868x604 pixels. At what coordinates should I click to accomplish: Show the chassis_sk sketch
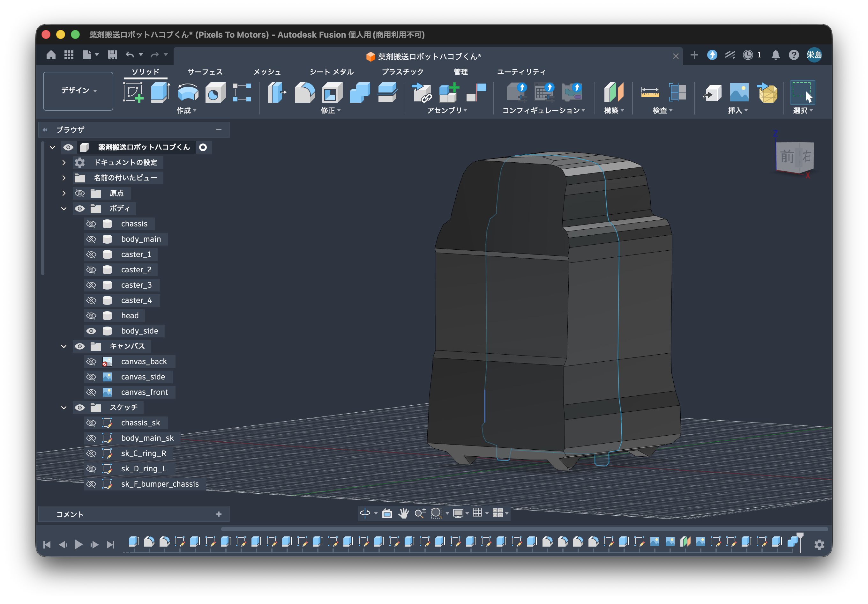point(91,423)
